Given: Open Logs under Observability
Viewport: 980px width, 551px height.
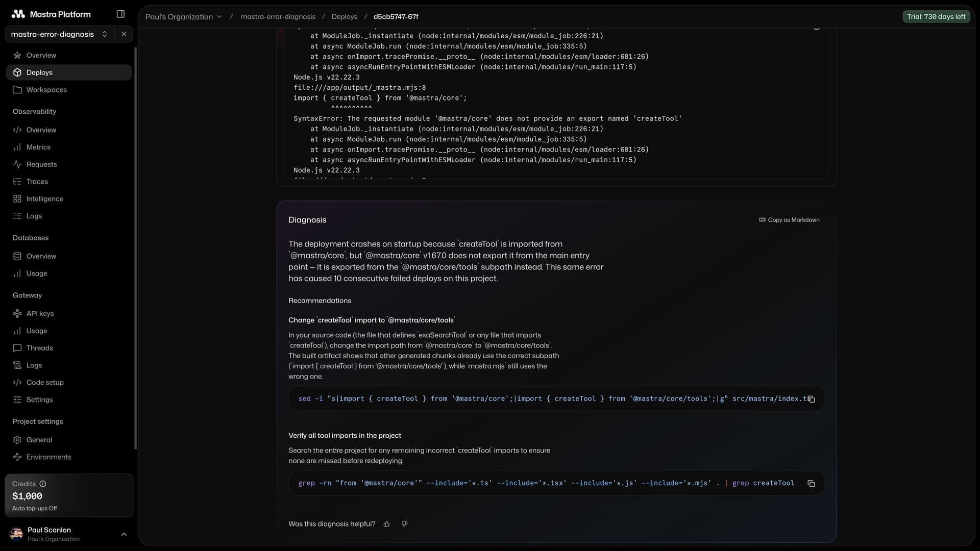Looking at the screenshot, I should tap(69, 216).
